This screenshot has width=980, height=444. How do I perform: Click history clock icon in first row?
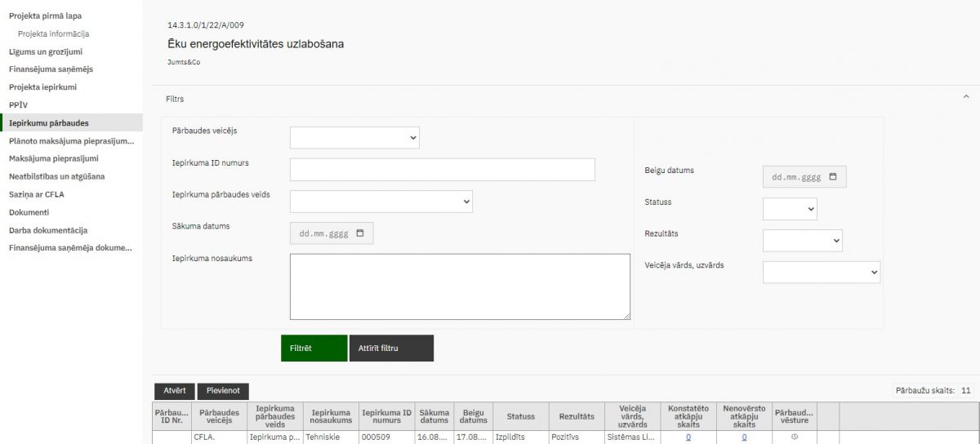click(x=795, y=437)
